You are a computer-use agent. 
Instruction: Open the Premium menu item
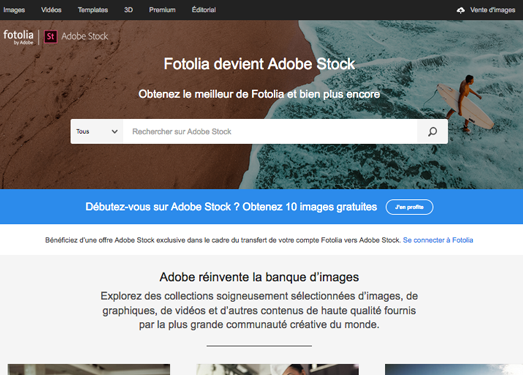tap(162, 10)
